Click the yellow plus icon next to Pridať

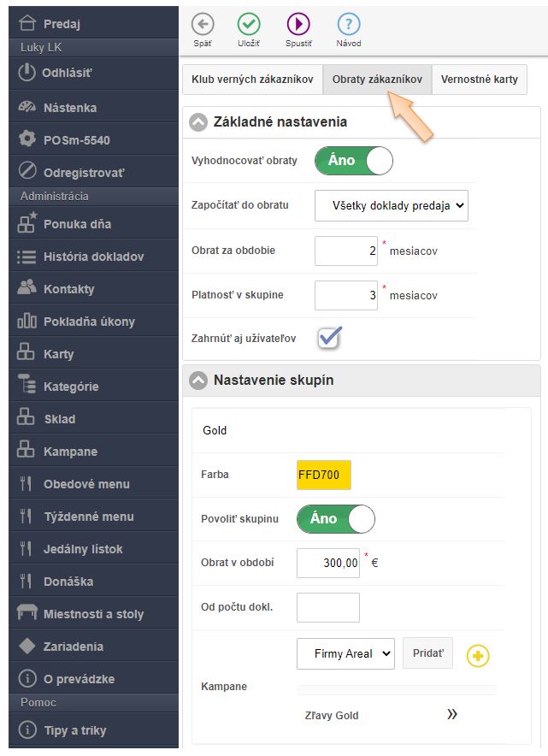pos(478,656)
